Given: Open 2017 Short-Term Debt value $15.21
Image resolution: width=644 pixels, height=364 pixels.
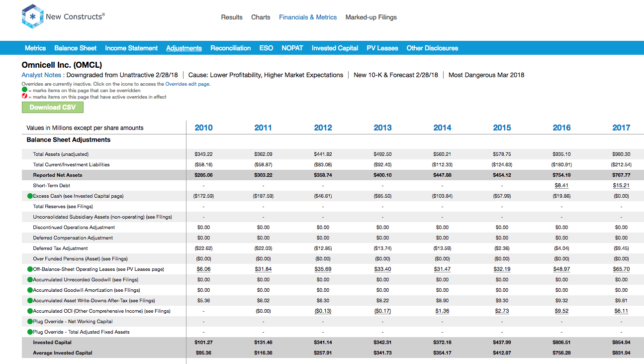Looking at the screenshot, I should (x=621, y=186).
